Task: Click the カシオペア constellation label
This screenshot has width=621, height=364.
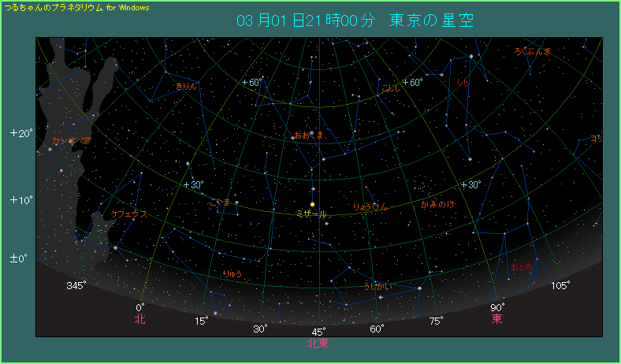Action: 69,141
